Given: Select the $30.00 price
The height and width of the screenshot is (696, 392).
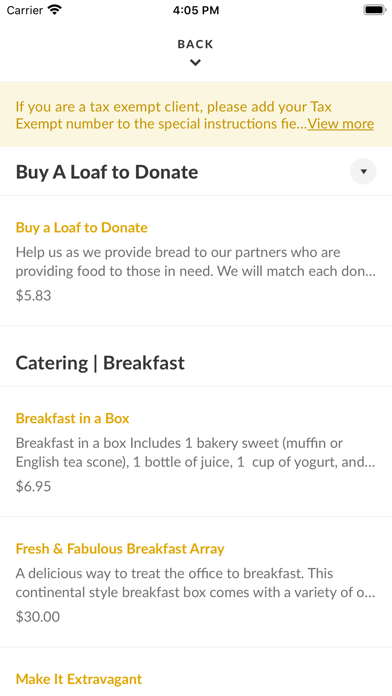Looking at the screenshot, I should coord(38,617).
